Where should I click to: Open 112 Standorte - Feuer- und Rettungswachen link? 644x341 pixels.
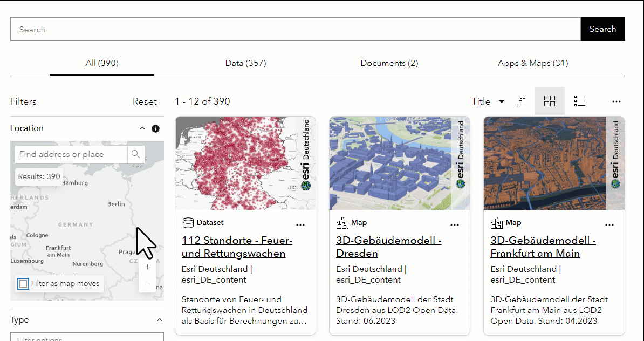tap(237, 247)
